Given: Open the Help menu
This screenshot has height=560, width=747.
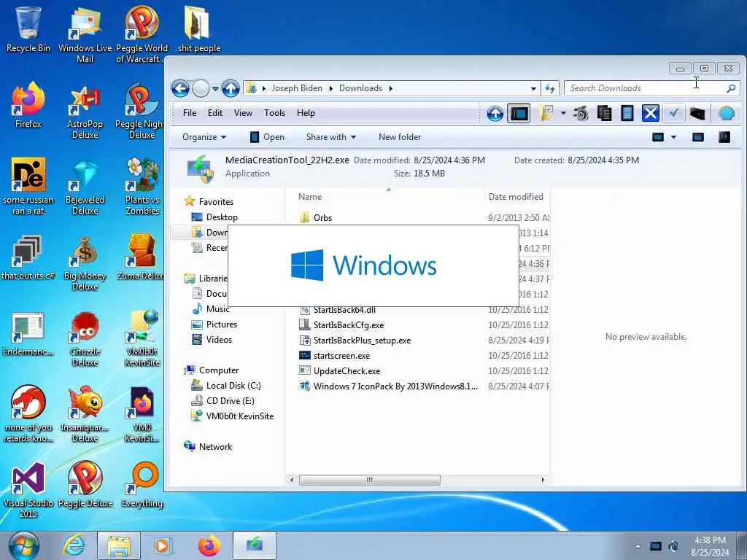Looking at the screenshot, I should [x=306, y=113].
